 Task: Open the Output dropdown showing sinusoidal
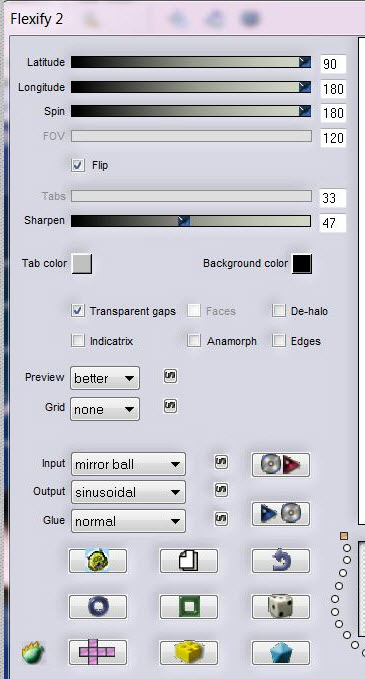[128, 492]
